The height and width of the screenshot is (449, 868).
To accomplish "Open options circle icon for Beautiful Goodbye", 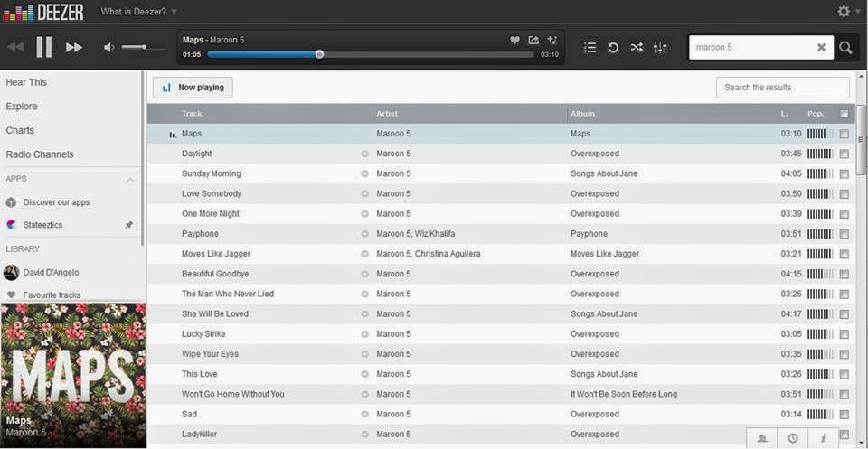I will [364, 274].
